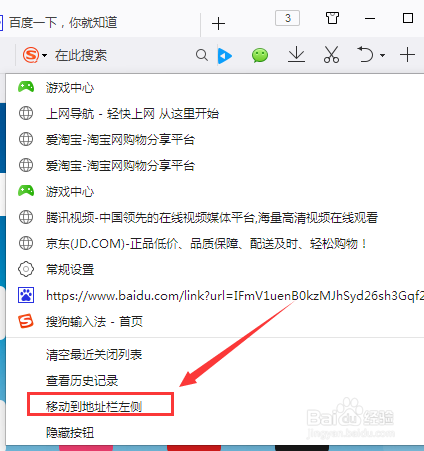Image resolution: width=424 pixels, height=451 pixels.
Task: Expand the arrow next to undo icon
Action: [x=383, y=55]
